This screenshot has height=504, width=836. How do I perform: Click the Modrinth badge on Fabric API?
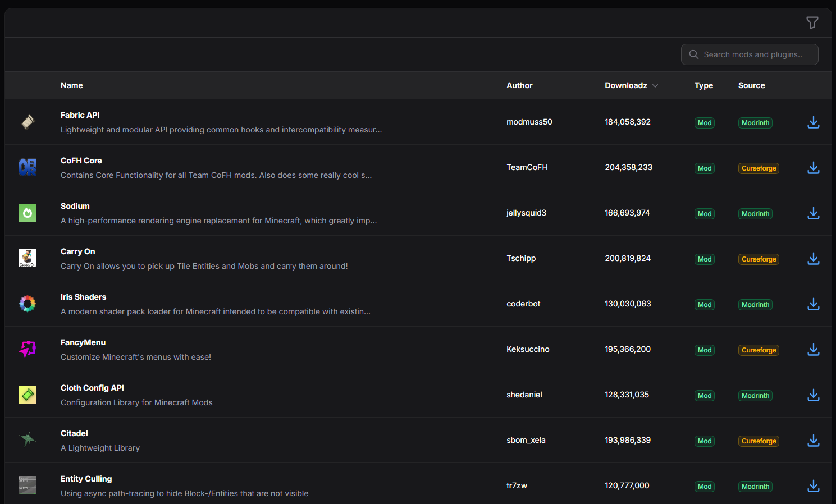(x=755, y=123)
